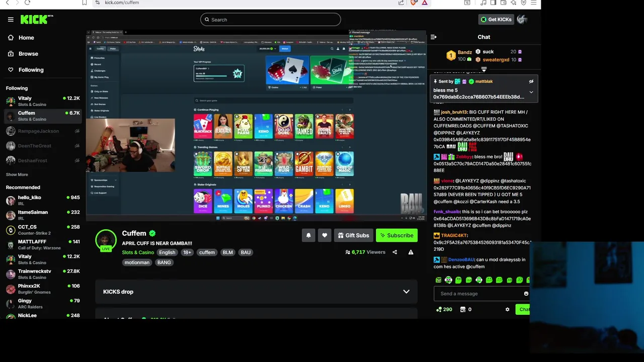Click Bandz top gifter in leaderboard
The width and height of the screenshot is (644, 362).
458,55
